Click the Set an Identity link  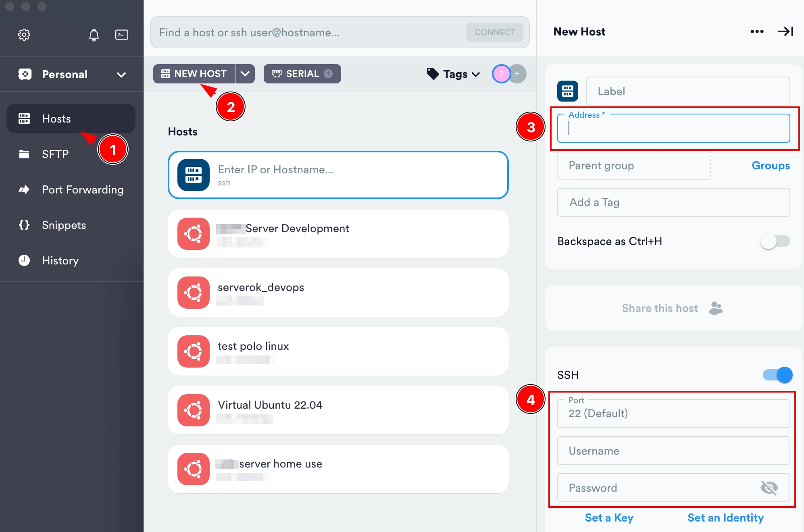pyautogui.click(x=724, y=516)
